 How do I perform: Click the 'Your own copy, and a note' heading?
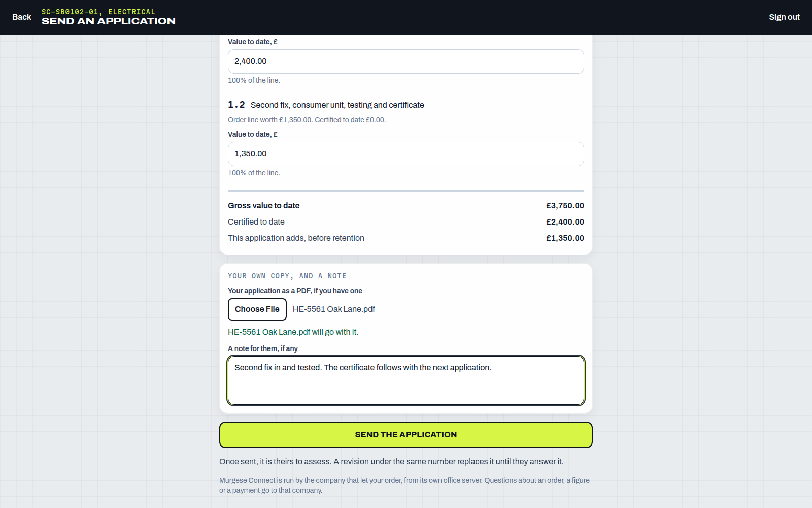pos(287,276)
